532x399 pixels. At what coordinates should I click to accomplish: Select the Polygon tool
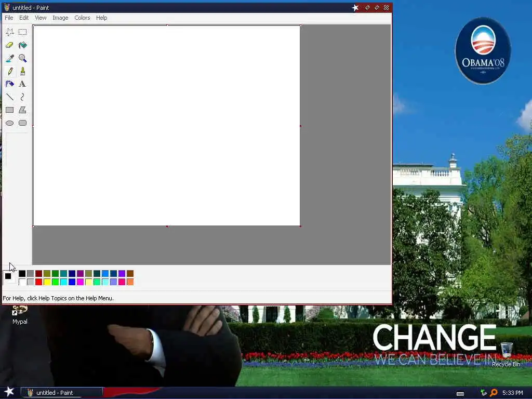point(22,110)
